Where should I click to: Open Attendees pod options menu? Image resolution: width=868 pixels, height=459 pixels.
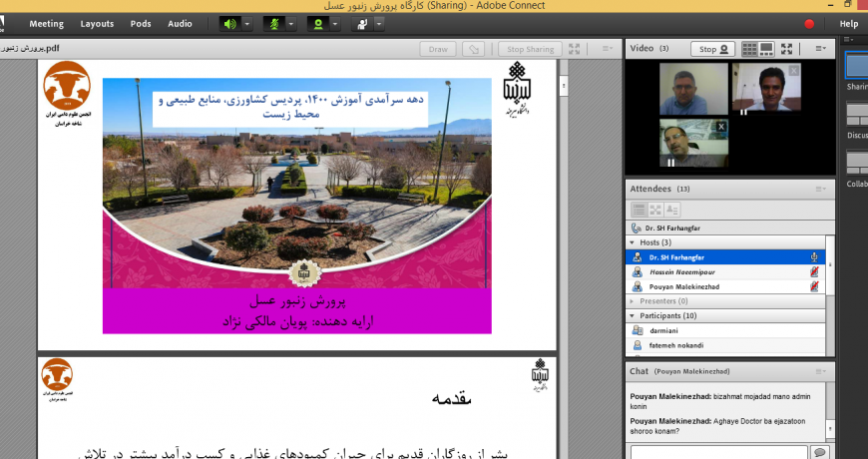point(821,189)
